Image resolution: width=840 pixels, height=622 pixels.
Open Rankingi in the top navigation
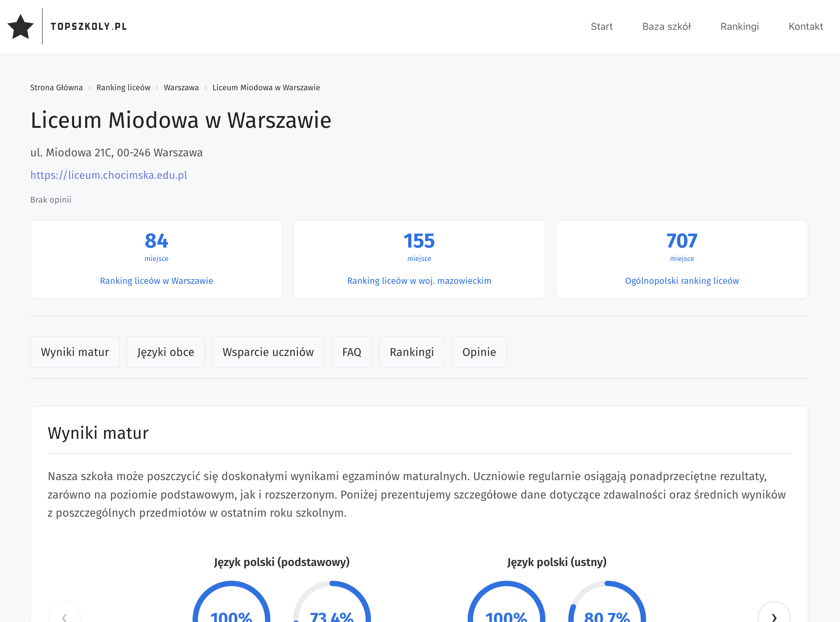click(x=739, y=27)
